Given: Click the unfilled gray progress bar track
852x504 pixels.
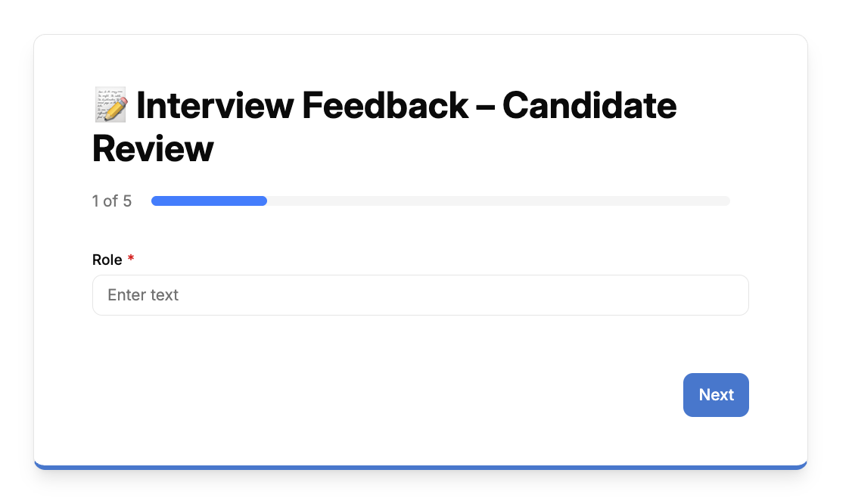Looking at the screenshot, I should pyautogui.click(x=499, y=201).
